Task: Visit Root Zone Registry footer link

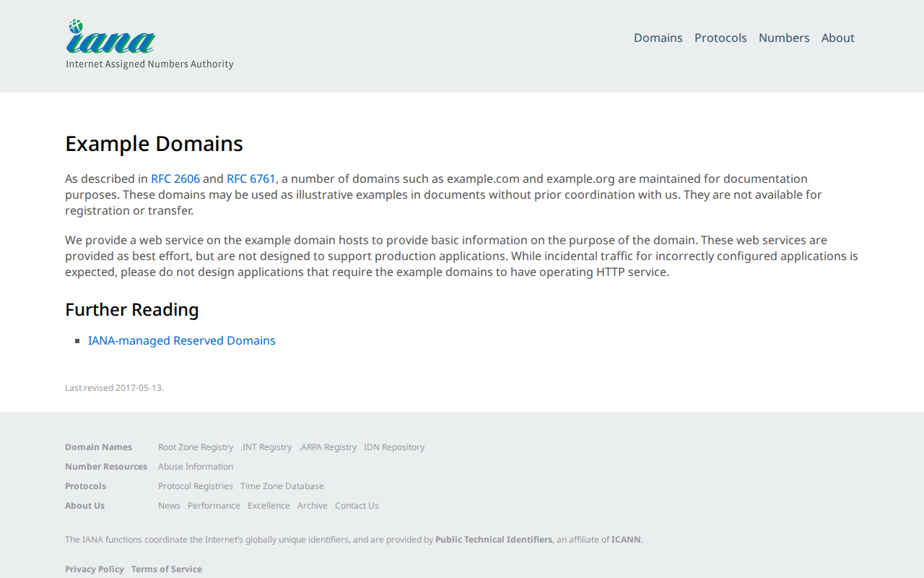Action: (196, 447)
